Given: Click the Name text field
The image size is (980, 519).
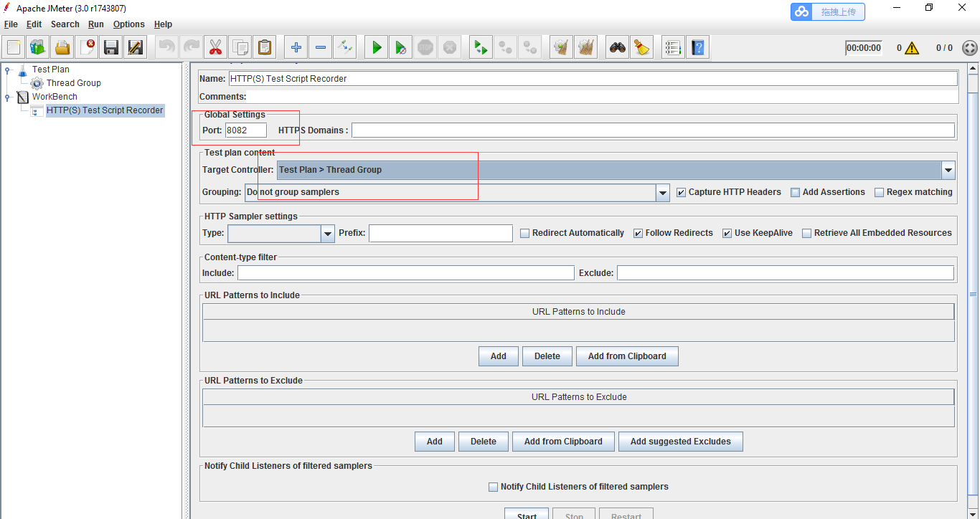Looking at the screenshot, I should point(593,79).
